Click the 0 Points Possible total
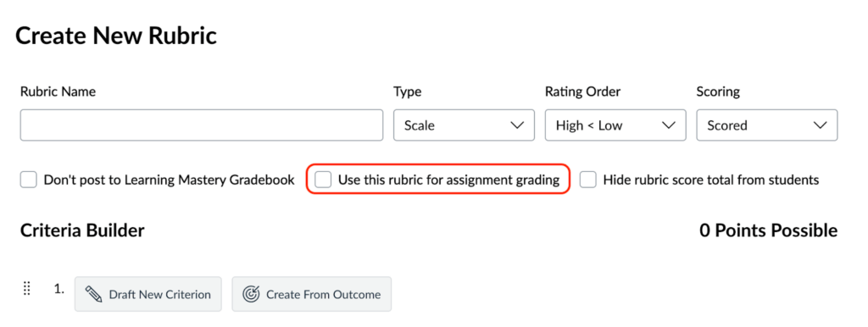The width and height of the screenshot is (868, 327). coord(768,230)
